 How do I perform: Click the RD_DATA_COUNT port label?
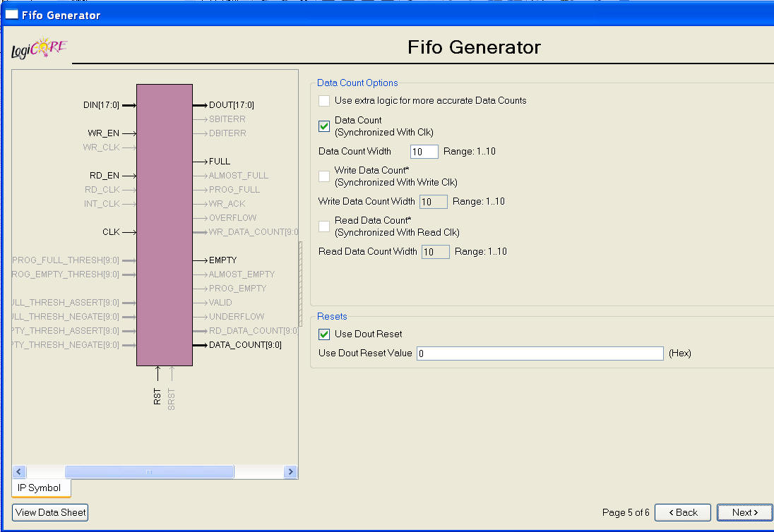click(254, 331)
